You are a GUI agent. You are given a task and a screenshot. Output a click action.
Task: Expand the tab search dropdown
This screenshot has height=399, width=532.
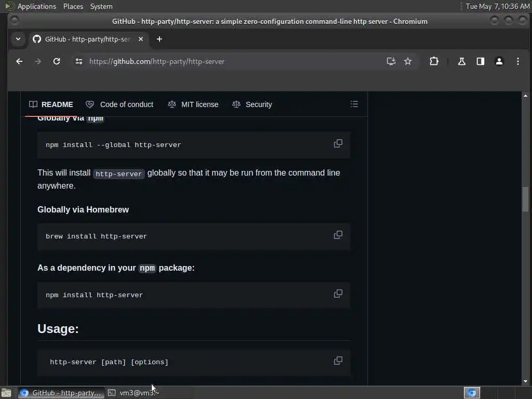coord(18,39)
